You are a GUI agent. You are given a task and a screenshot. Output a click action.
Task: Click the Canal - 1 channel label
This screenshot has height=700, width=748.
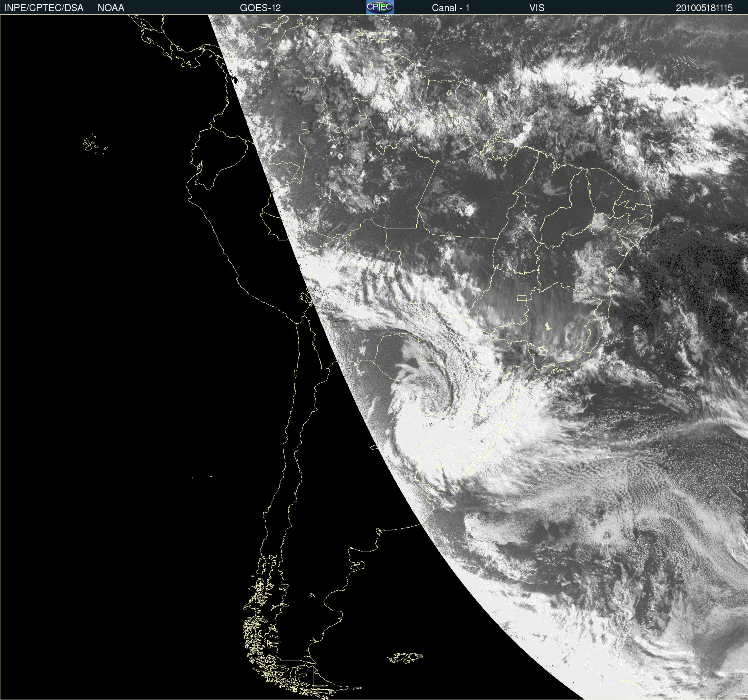(x=451, y=8)
